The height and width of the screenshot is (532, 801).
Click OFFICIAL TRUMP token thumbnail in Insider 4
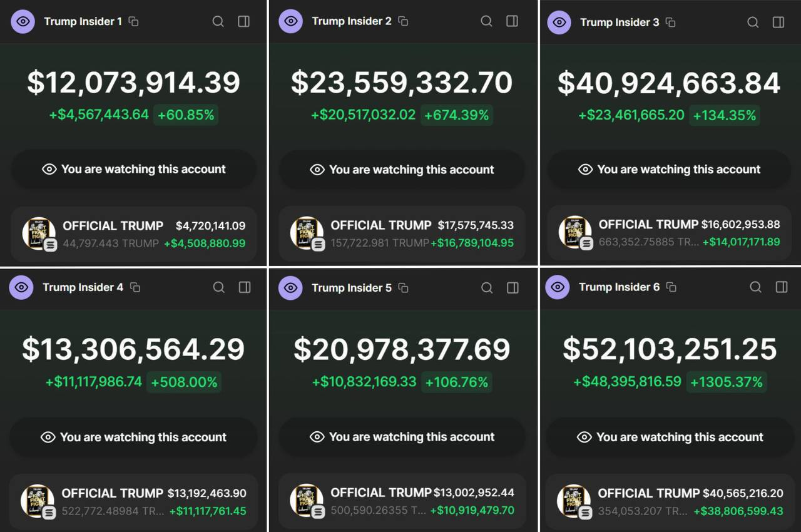38,501
